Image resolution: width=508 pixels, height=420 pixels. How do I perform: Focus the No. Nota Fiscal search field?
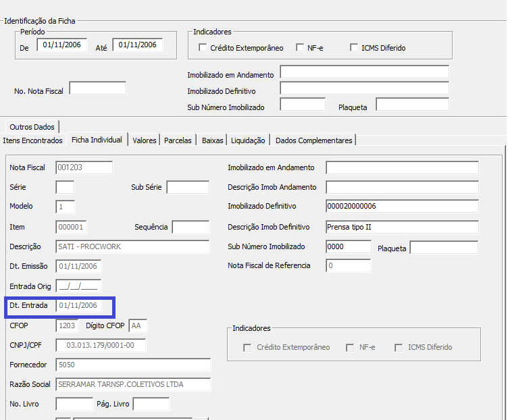coord(97,88)
